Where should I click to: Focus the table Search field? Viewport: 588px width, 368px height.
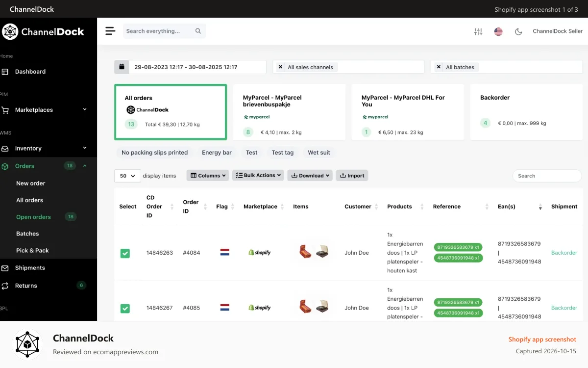[547, 176]
